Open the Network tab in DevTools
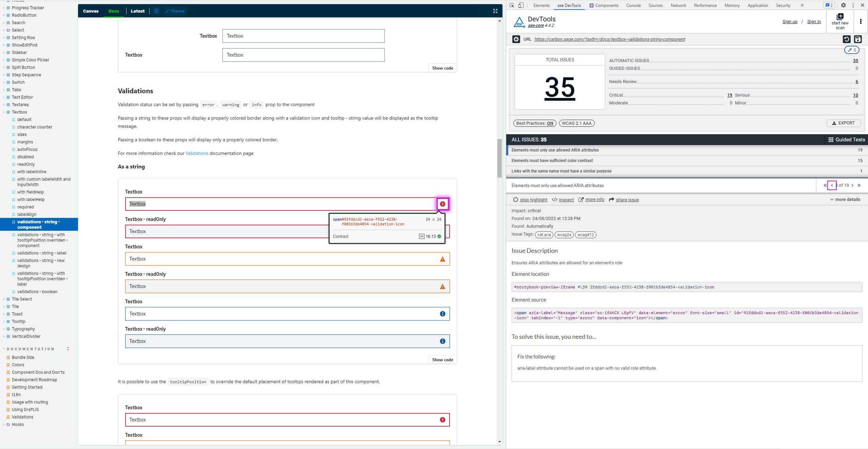Viewport: 868px width, 449px height. point(678,5)
